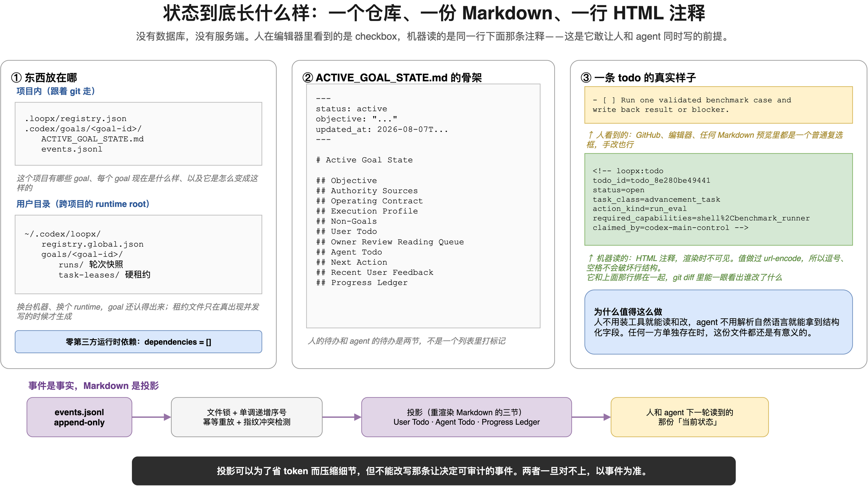
Task: Select 'claimed_by=codex-main-control -->' line
Action: (x=670, y=228)
